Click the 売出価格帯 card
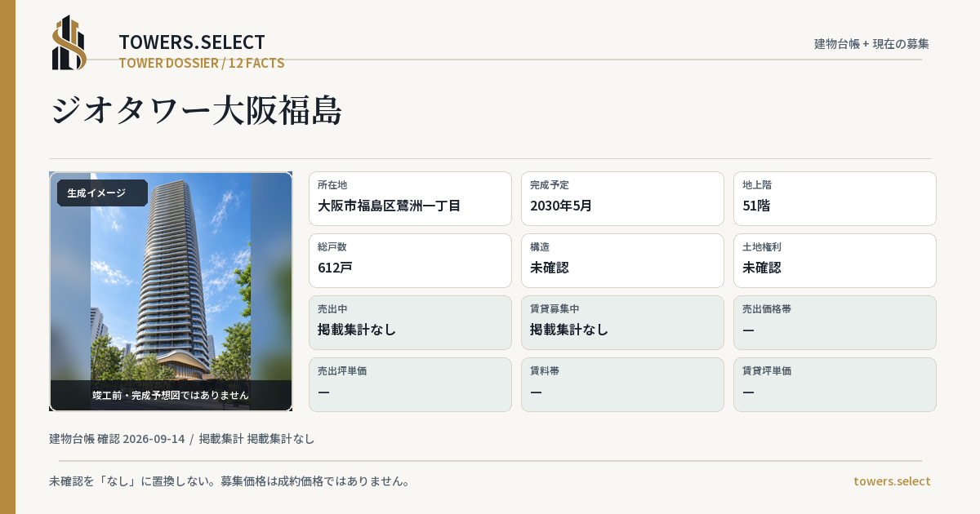 coord(835,322)
